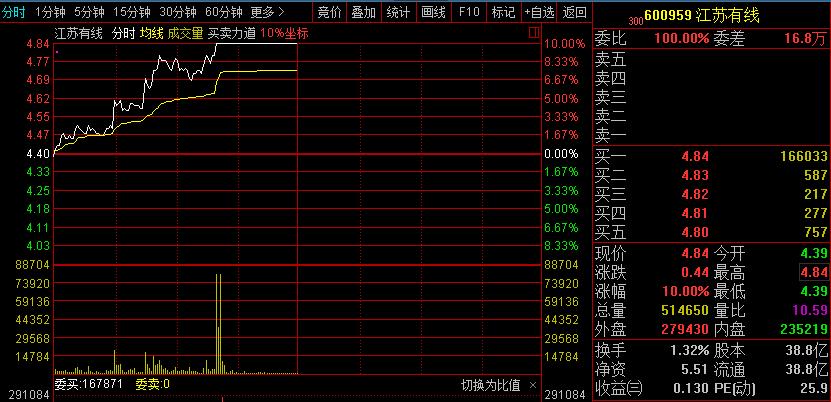
Task: Select the 15分钟 chart period tab
Action: tap(132, 12)
